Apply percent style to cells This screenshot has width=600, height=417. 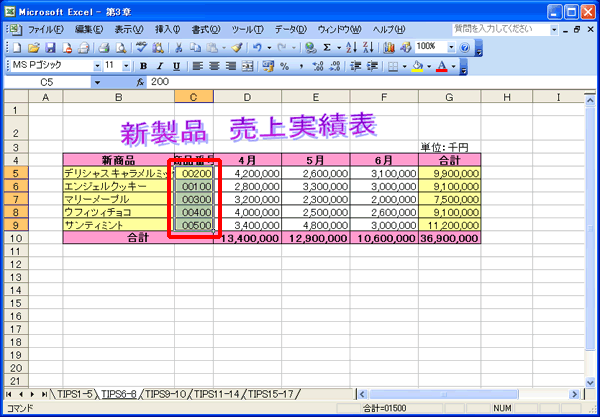tap(284, 66)
